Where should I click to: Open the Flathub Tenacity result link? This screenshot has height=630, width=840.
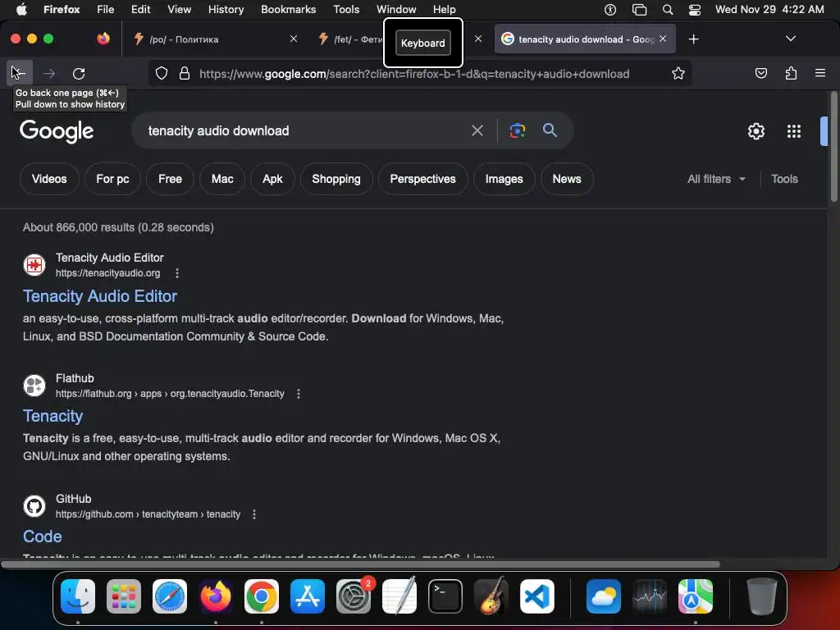(52, 416)
